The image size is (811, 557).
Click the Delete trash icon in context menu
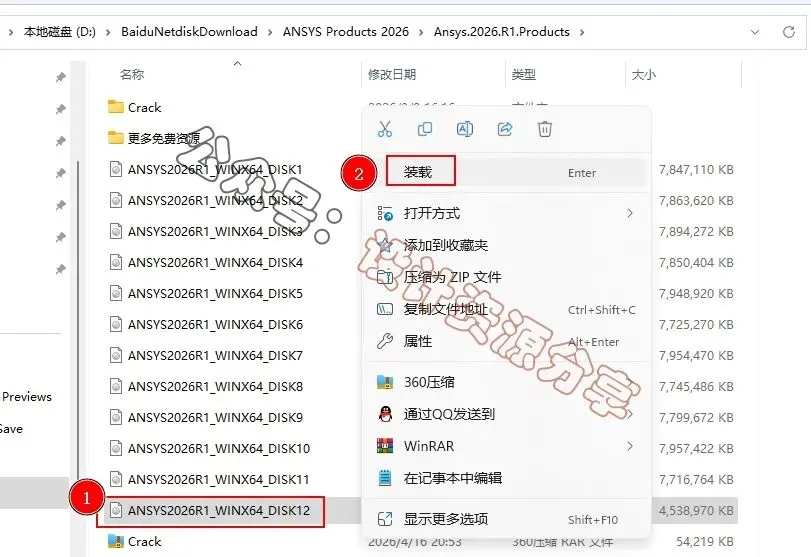pos(545,129)
